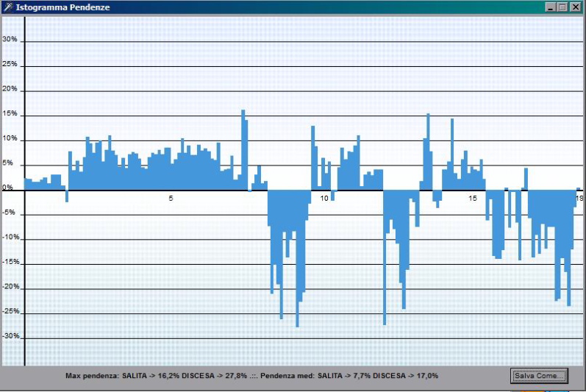The height and width of the screenshot is (392, 586).
Task: Click the 30% label on the vertical axis
Action: click(10, 40)
